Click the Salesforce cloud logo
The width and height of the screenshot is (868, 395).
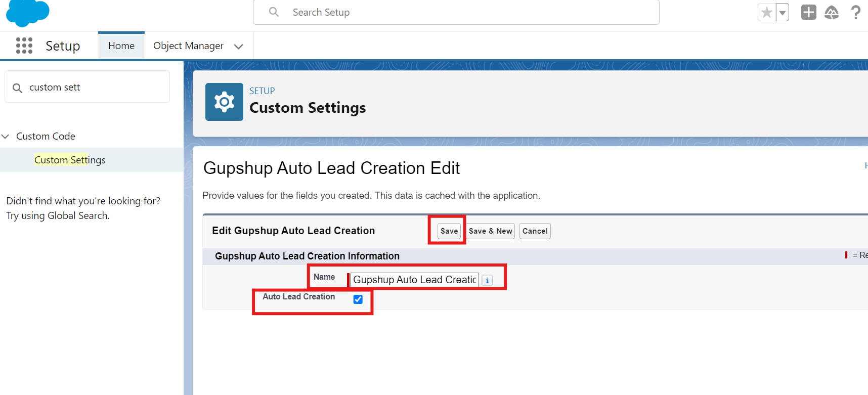coord(28,13)
